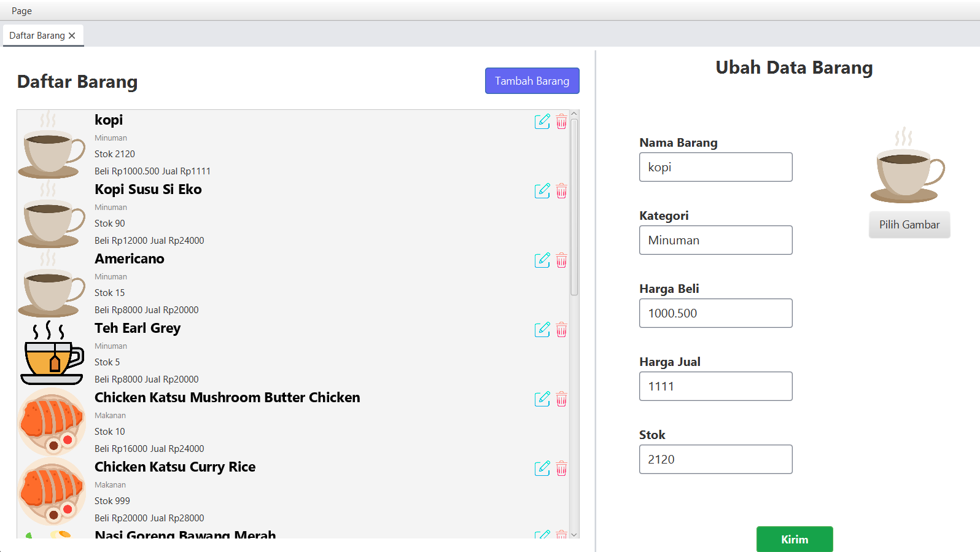Click edit icon for kopi item
Viewport: 980px width, 552px height.
click(x=542, y=122)
